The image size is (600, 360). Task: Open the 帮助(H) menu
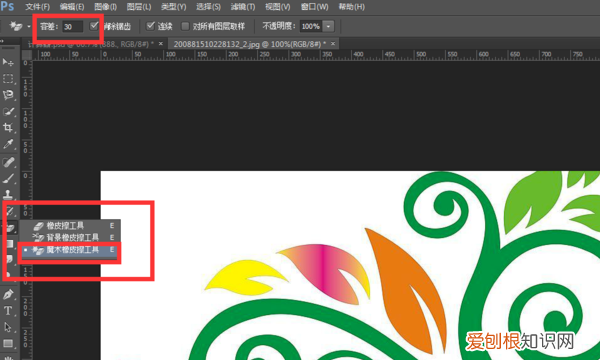click(352, 7)
